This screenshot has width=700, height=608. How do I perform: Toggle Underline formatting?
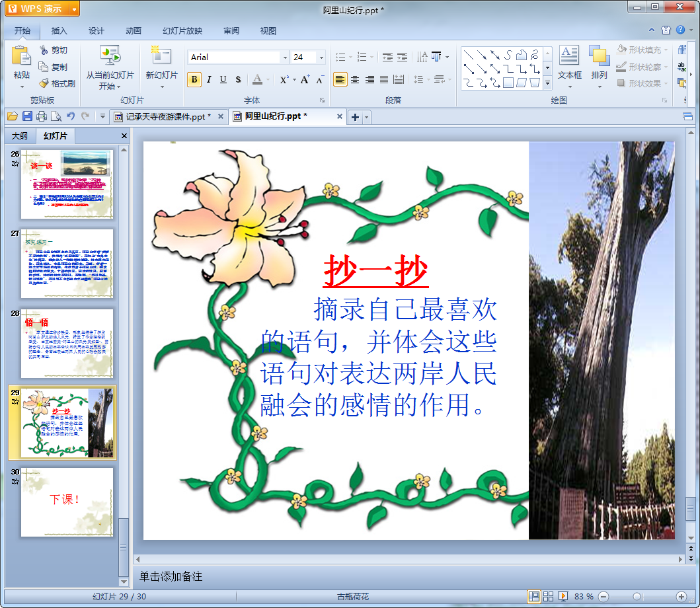click(223, 79)
